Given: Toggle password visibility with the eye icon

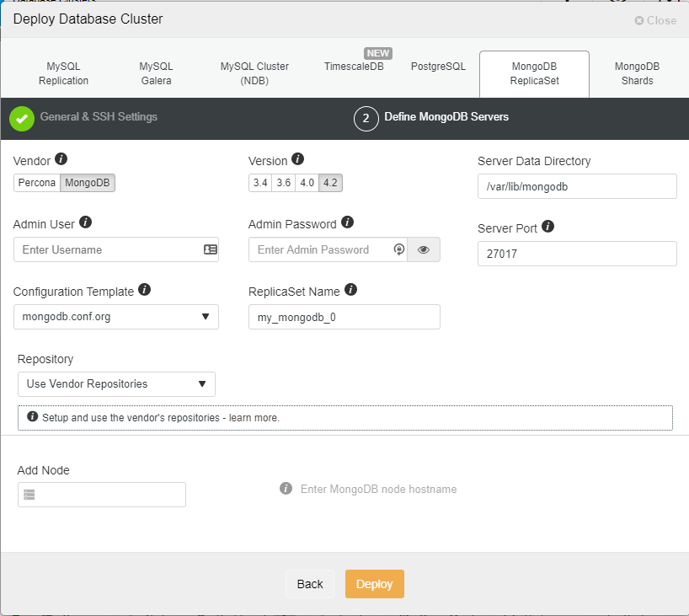Looking at the screenshot, I should point(424,249).
